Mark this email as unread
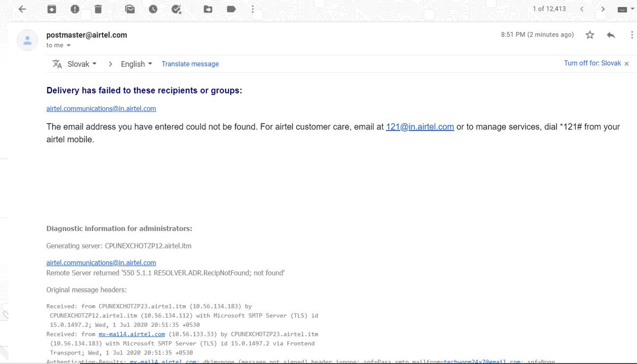The width and height of the screenshot is (637, 364). coord(130,9)
